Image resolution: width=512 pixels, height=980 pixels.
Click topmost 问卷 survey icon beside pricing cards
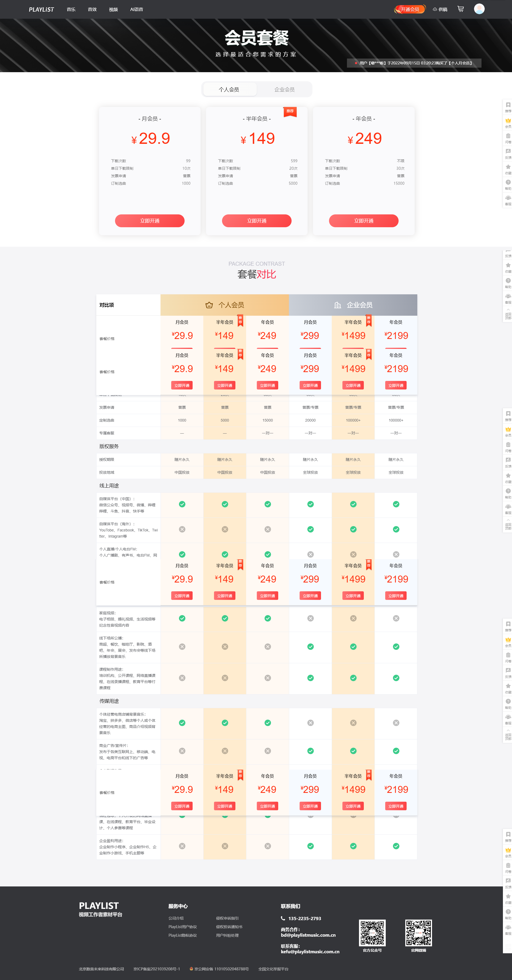coord(508,136)
